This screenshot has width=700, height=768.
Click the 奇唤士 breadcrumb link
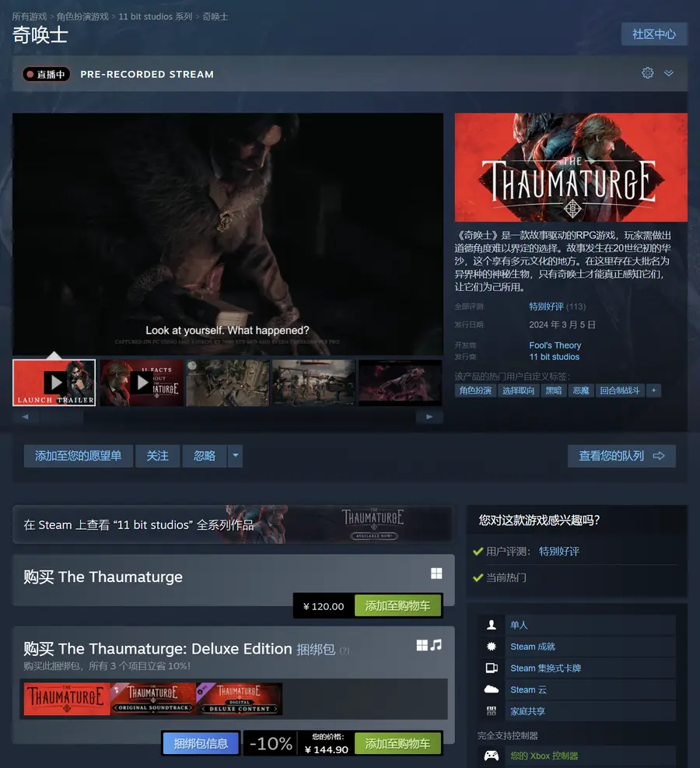coord(215,16)
